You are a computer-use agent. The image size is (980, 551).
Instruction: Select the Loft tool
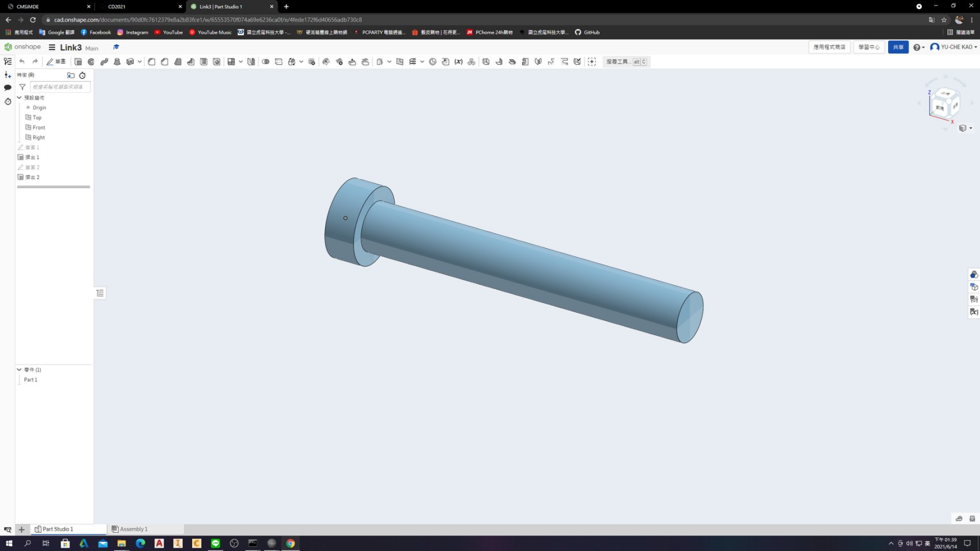(117, 61)
